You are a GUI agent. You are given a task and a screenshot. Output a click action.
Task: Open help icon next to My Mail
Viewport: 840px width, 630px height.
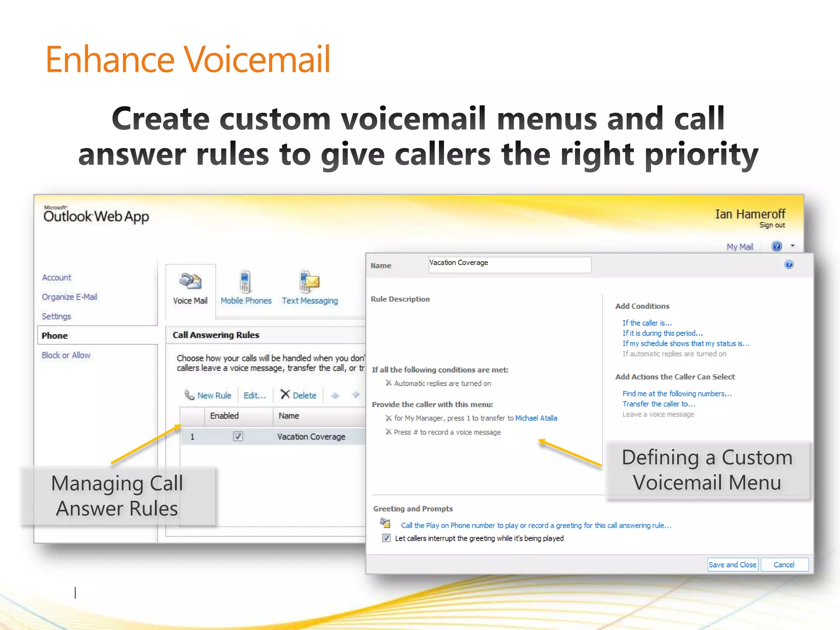click(x=777, y=246)
